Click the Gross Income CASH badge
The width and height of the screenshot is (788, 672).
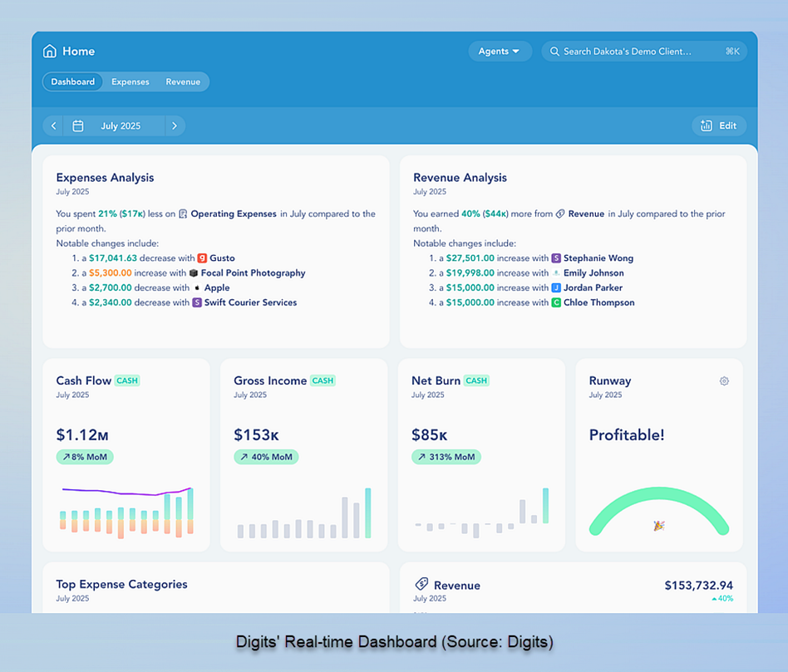(323, 380)
